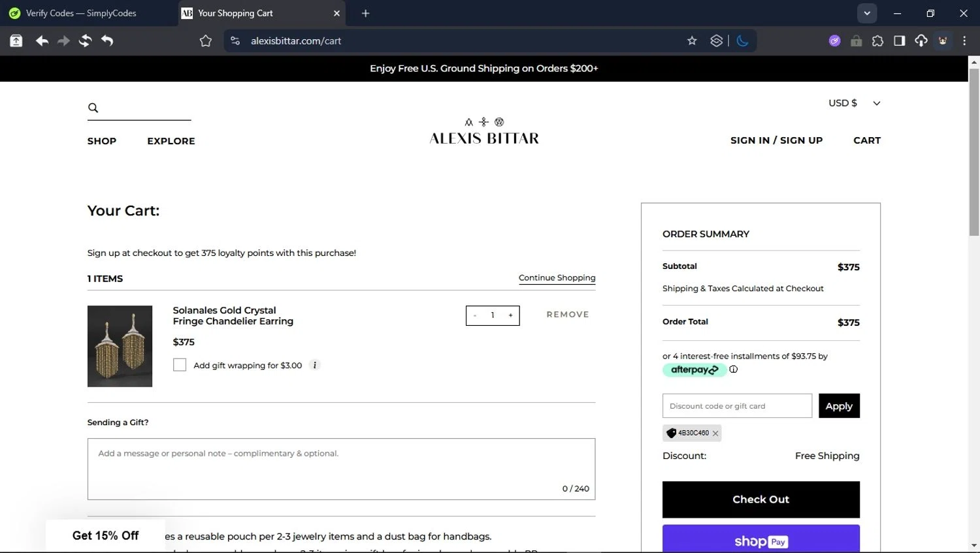
Task: Open the extensions puzzle icon
Action: [x=877, y=41]
